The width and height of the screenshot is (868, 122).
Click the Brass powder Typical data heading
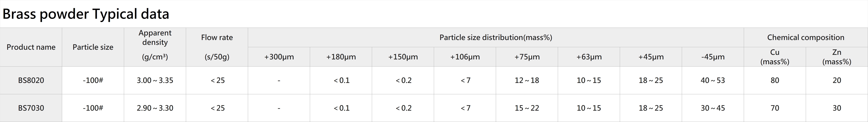86,14
